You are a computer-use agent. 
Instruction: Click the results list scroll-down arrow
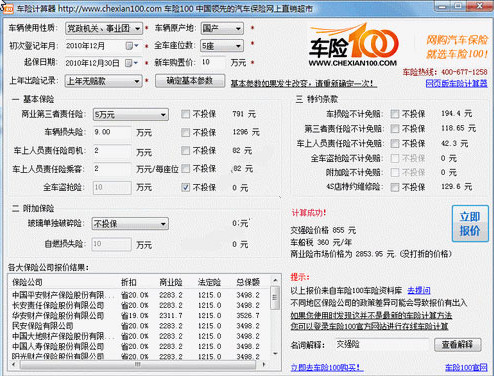tap(275, 353)
